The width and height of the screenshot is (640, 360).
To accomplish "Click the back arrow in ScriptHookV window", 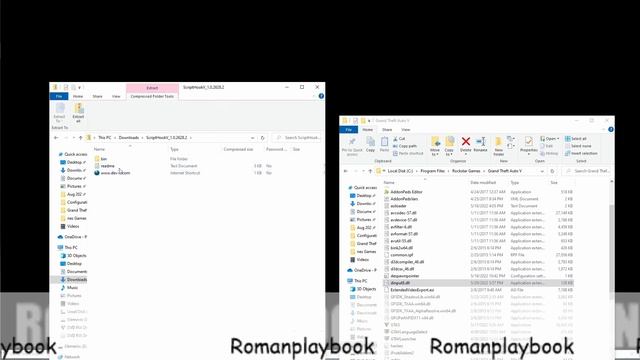I will 56,138.
